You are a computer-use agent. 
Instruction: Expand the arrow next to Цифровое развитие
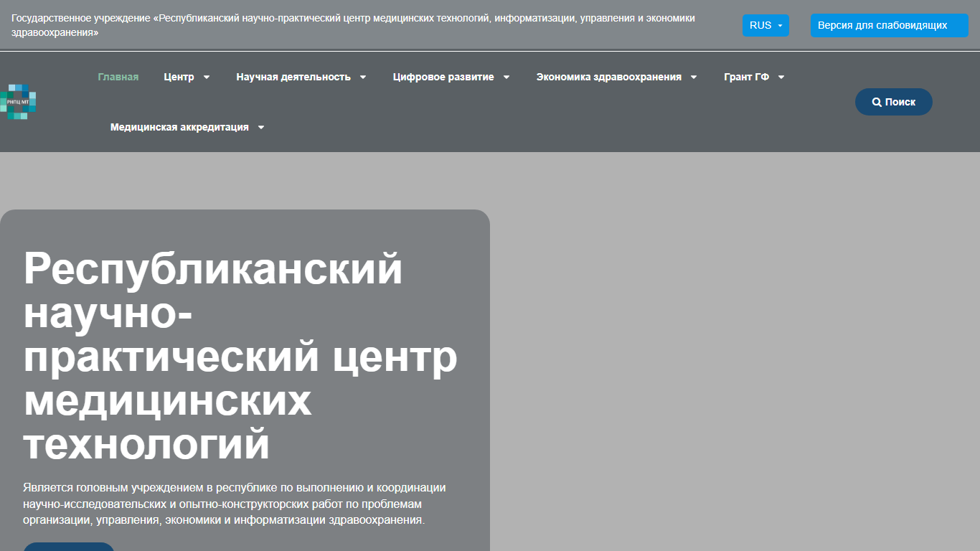507,77
